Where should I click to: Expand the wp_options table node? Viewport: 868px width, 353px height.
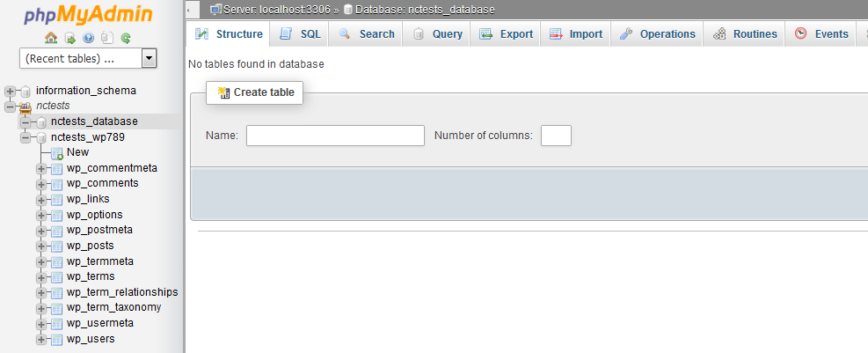pos(41,215)
